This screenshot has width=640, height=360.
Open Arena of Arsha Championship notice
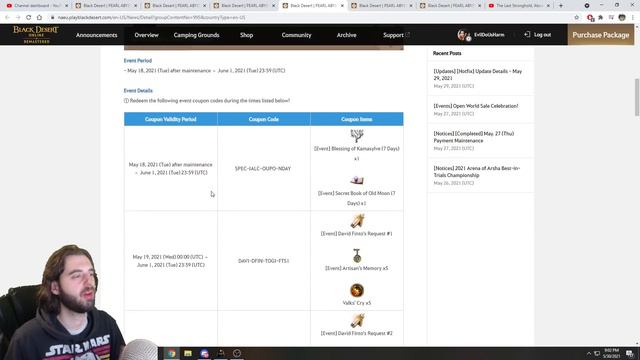click(476, 171)
